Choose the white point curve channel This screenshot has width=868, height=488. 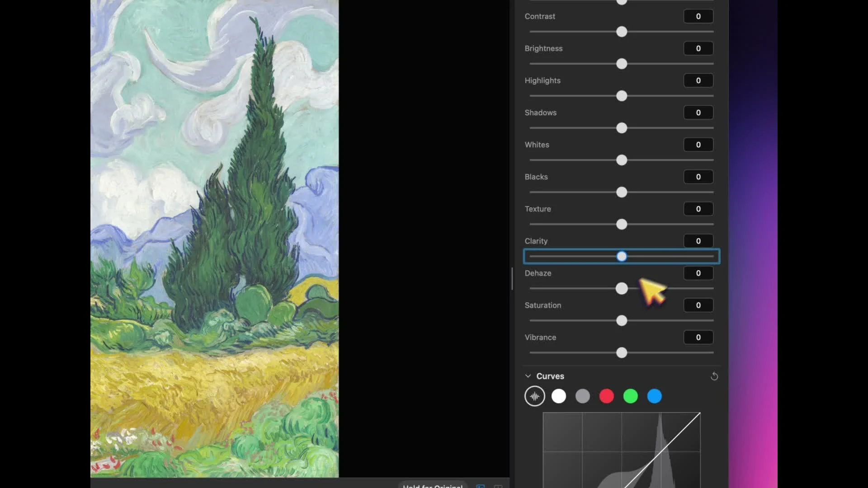(x=559, y=396)
